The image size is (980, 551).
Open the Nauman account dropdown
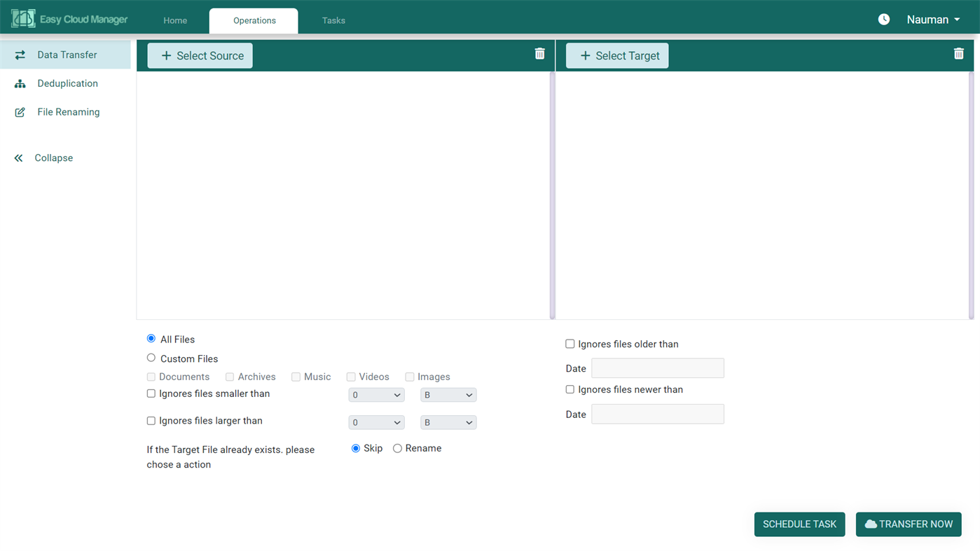coord(932,20)
